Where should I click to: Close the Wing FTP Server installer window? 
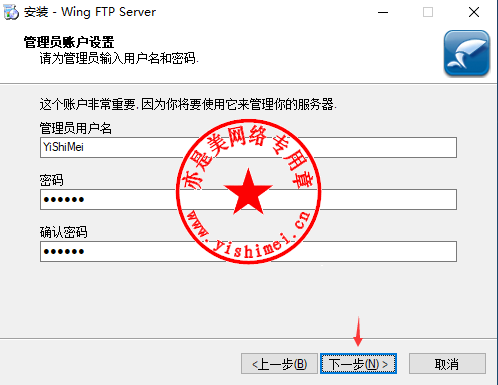(x=474, y=12)
